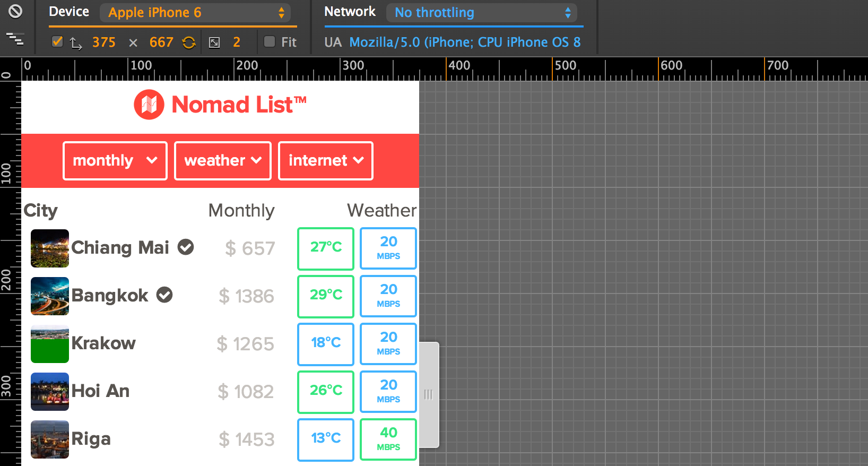Click the 40 MBPS badge for Riga
The image size is (868, 466).
[388, 439]
